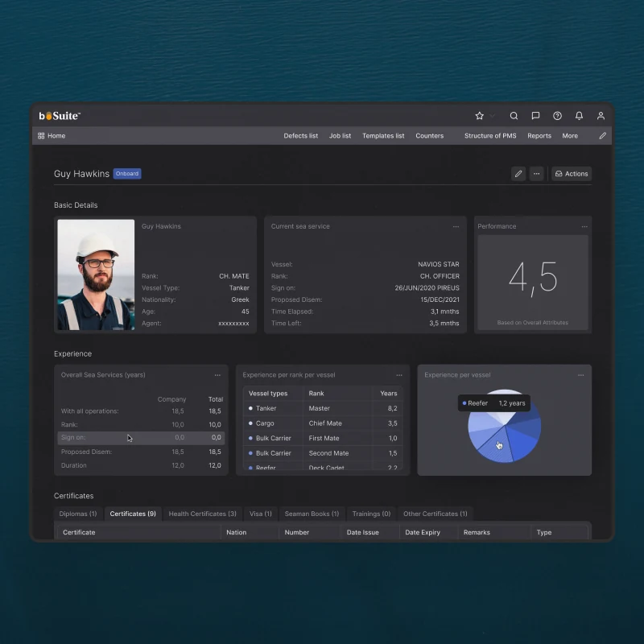
Task: Open the Reports menu item
Action: tap(539, 135)
